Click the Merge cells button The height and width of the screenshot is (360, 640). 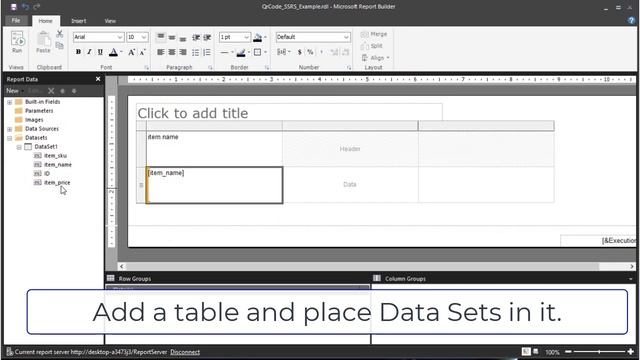tap(374, 34)
